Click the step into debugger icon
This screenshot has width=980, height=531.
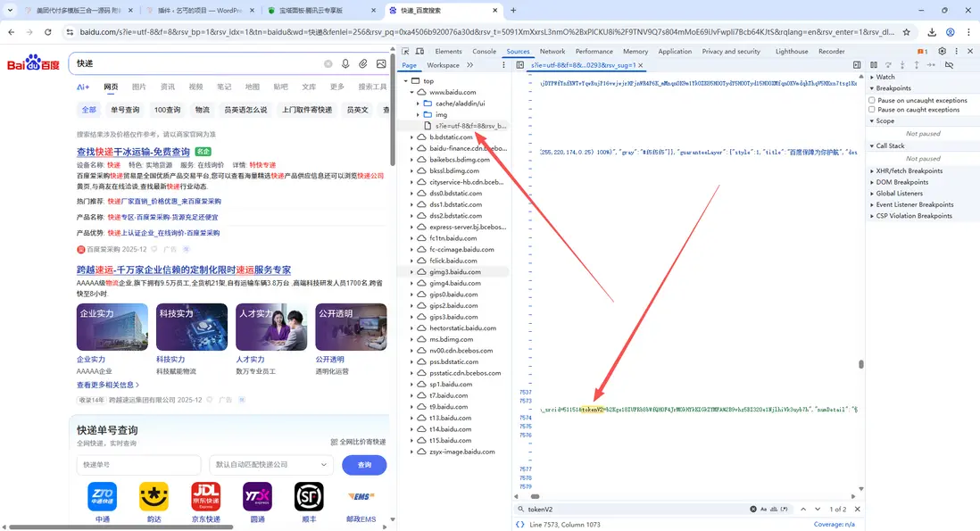tap(902, 65)
